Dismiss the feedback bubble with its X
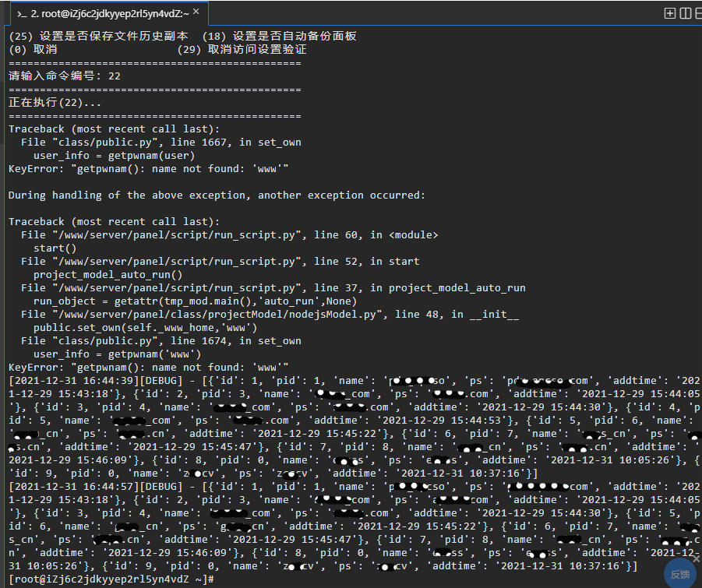The height and width of the screenshot is (588, 702). tap(697, 558)
